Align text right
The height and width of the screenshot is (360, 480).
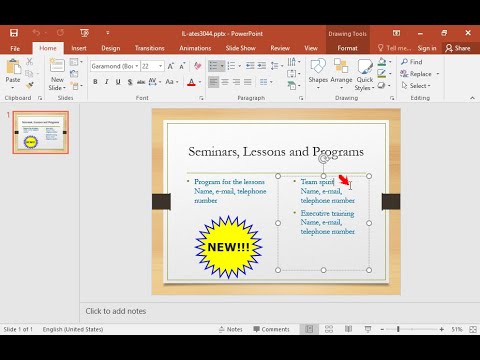[x=236, y=82]
